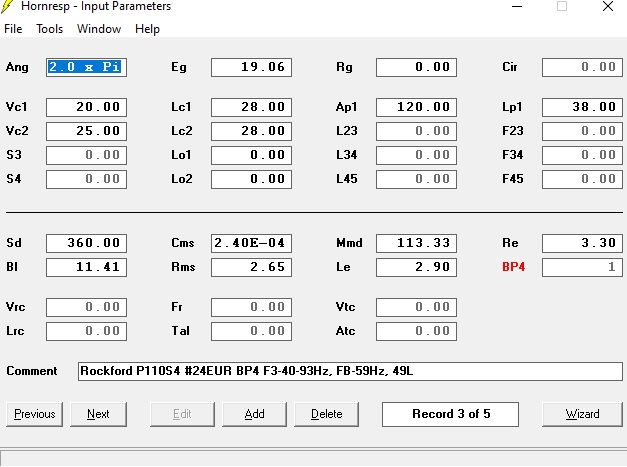Image resolution: width=627 pixels, height=467 pixels.
Task: Click the Rms field with 2.65
Action: pyautogui.click(x=252, y=267)
